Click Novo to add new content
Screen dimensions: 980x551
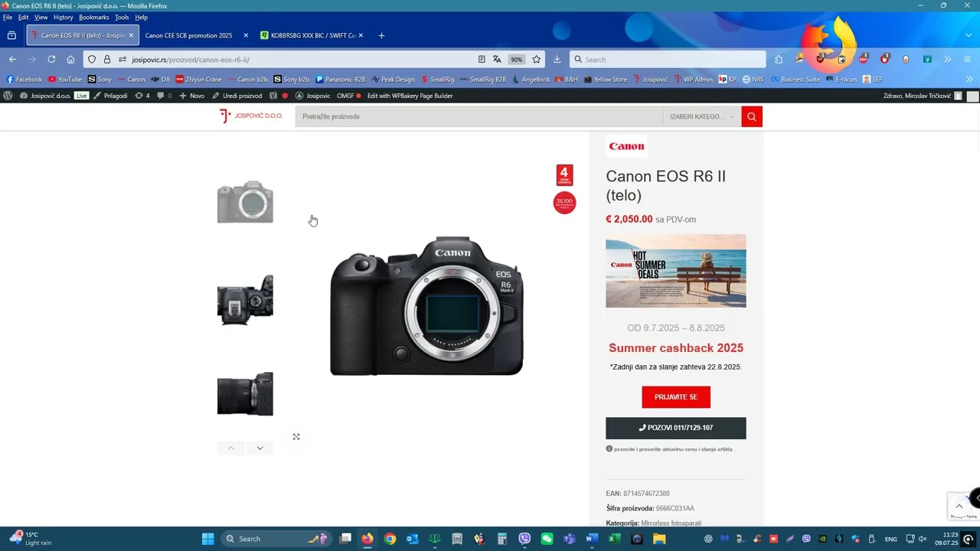tap(192, 96)
